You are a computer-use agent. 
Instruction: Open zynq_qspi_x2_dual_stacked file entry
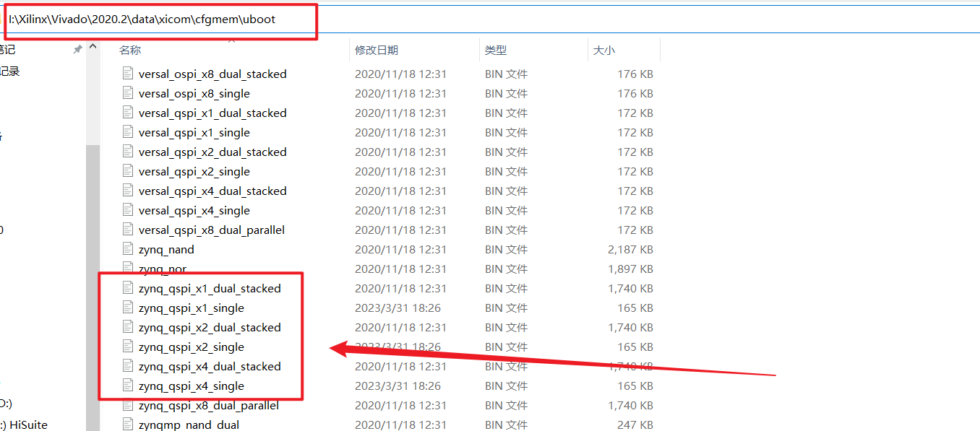click(x=210, y=327)
